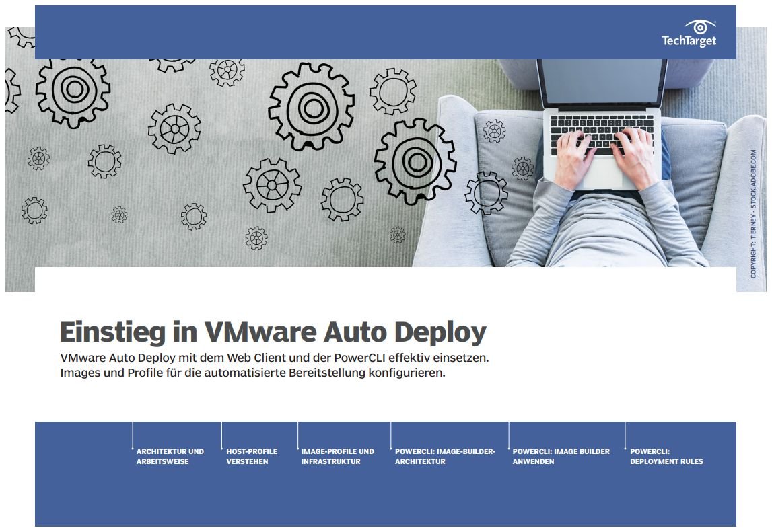Click the TechTarget eye logo icon
Screen dimensions: 772x532
point(700,27)
